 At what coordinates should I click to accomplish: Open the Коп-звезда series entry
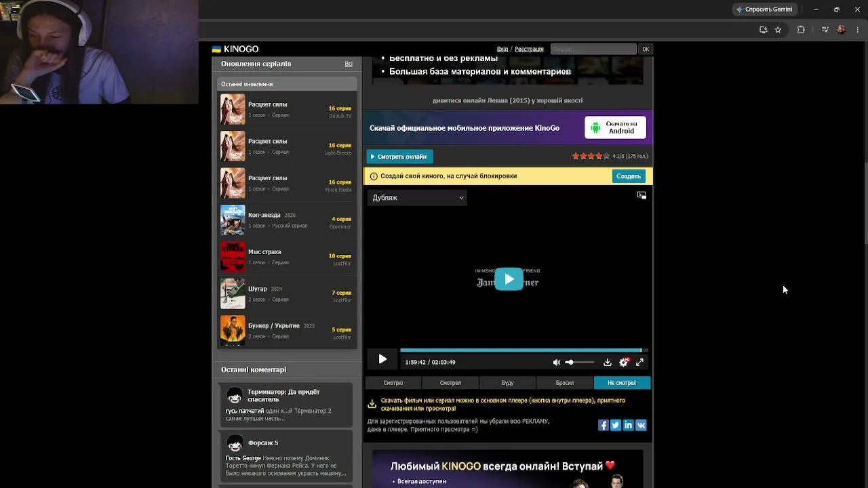point(287,220)
